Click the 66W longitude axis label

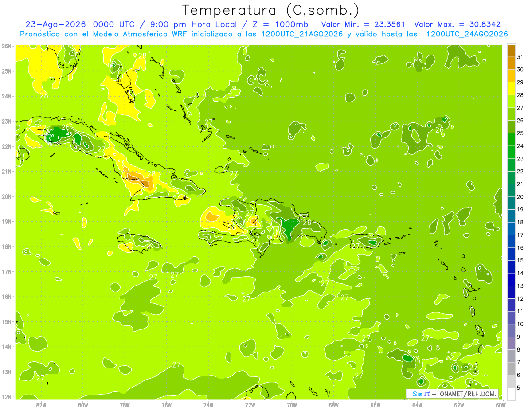tap(376, 405)
